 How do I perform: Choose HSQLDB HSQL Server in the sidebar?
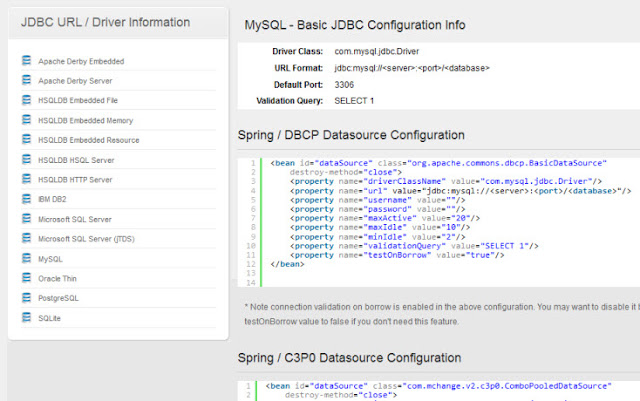point(79,160)
